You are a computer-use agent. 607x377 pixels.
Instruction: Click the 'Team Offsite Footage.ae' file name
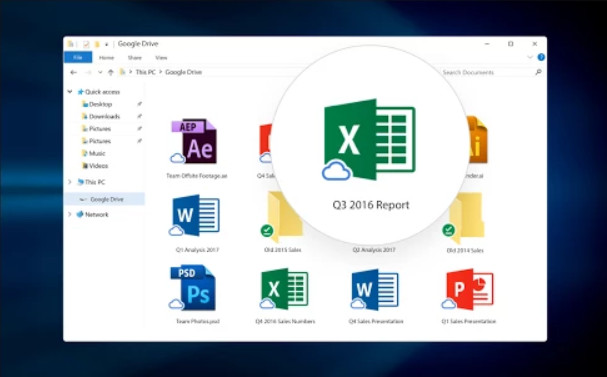point(197,176)
